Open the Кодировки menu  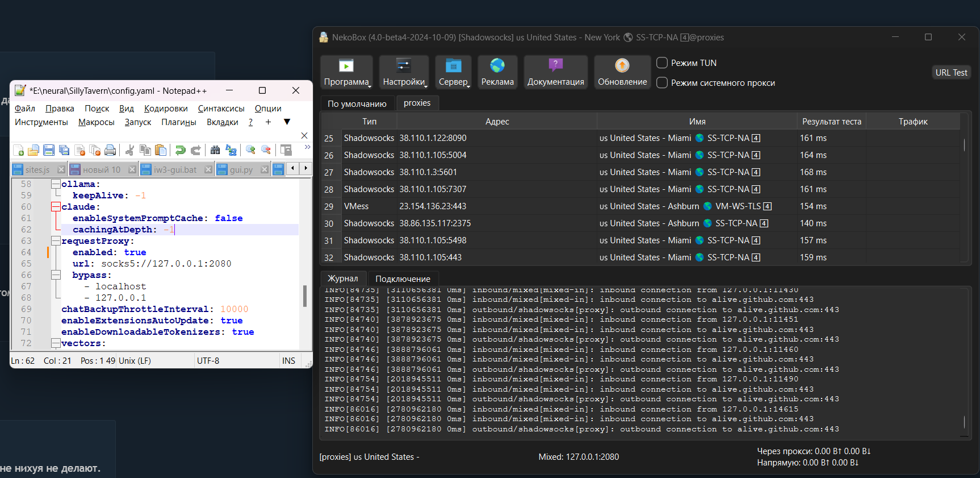coord(166,109)
